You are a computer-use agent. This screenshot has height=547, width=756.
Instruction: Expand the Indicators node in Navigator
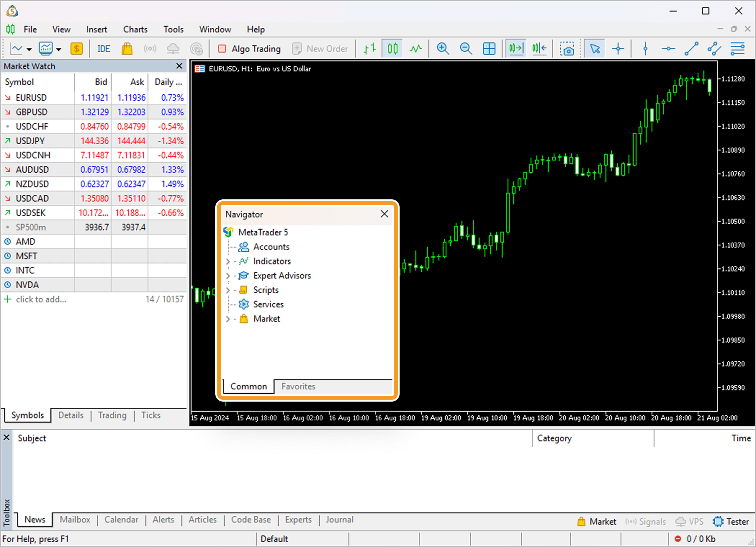(228, 261)
